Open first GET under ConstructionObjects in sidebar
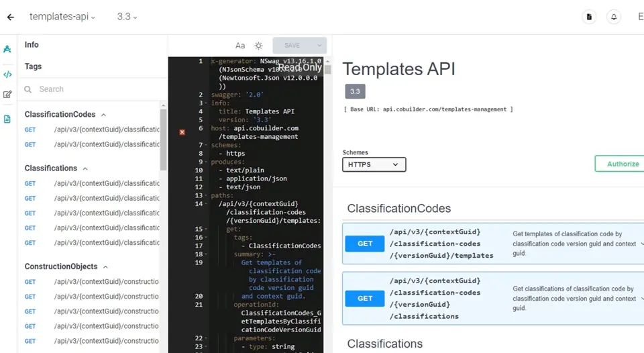Image resolution: width=644 pixels, height=353 pixels. (92, 281)
